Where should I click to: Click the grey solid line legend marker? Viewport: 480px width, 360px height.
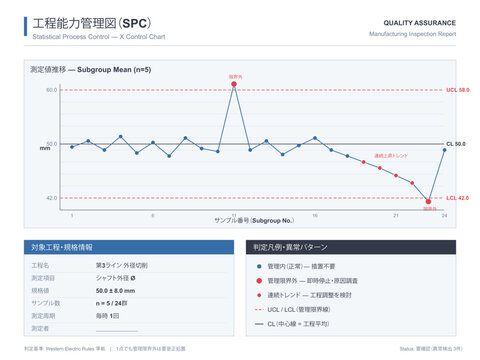coord(259,324)
